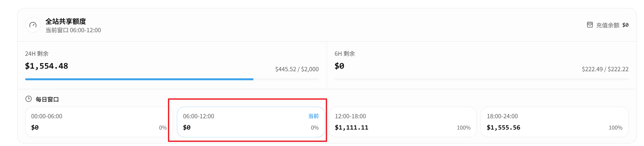Viewport: 644px width, 146px height.
Task: Click the $1,554.48 remaining amount
Action: 46,66
